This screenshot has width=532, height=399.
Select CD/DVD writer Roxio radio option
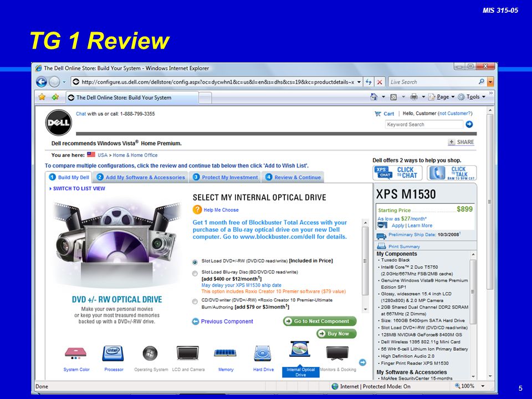pyautogui.click(x=195, y=301)
